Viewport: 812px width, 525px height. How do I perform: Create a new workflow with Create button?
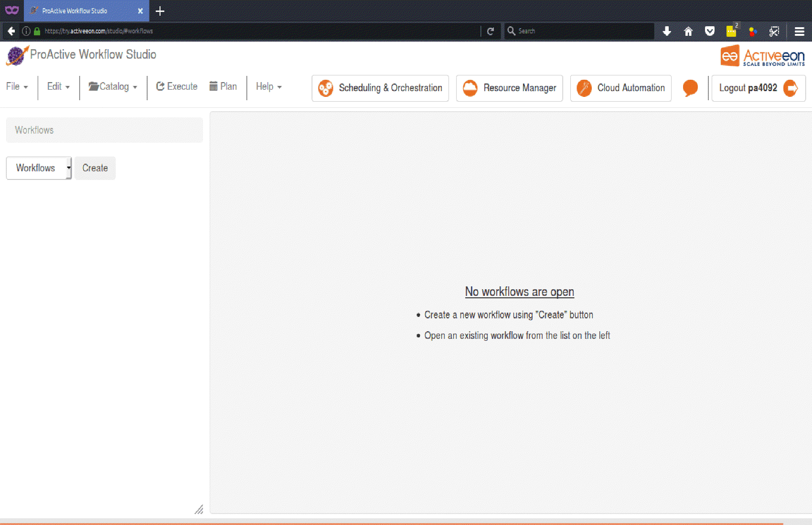(95, 168)
